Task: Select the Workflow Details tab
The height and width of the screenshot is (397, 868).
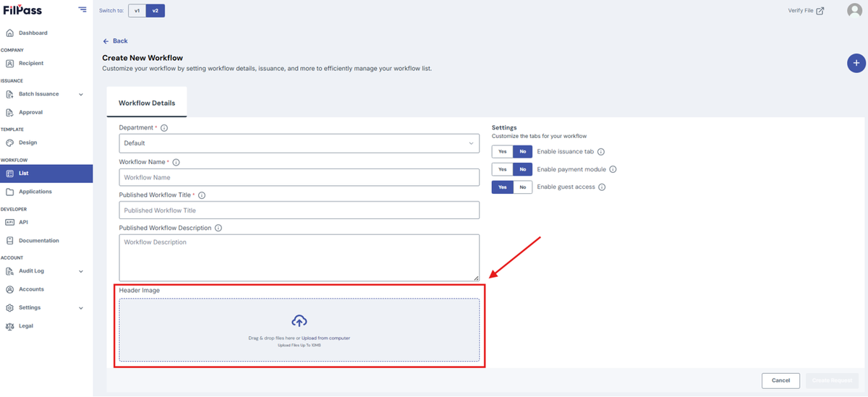Action: click(147, 103)
